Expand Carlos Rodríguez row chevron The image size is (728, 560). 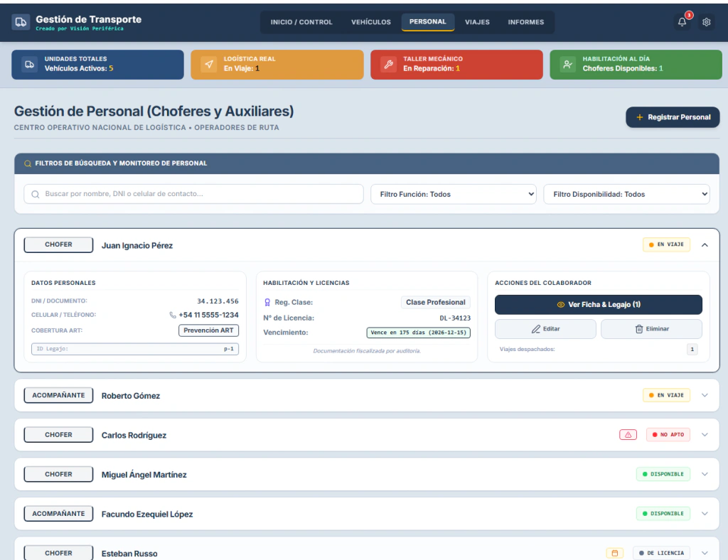[705, 435]
